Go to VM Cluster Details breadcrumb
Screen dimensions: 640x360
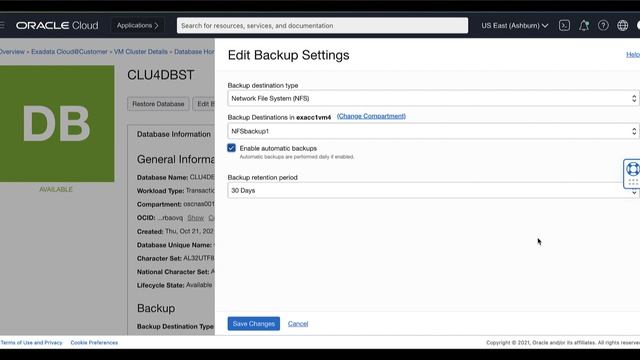pos(140,52)
